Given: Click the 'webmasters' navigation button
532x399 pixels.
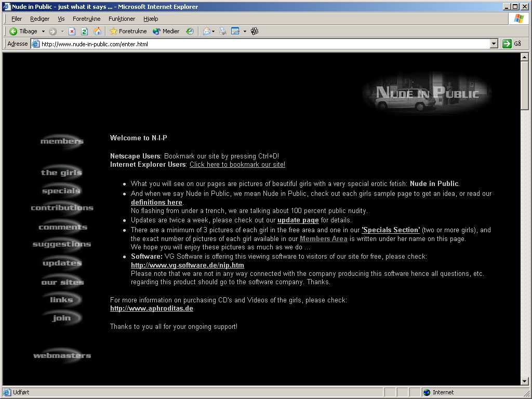Looking at the screenshot, I should click(62, 355).
